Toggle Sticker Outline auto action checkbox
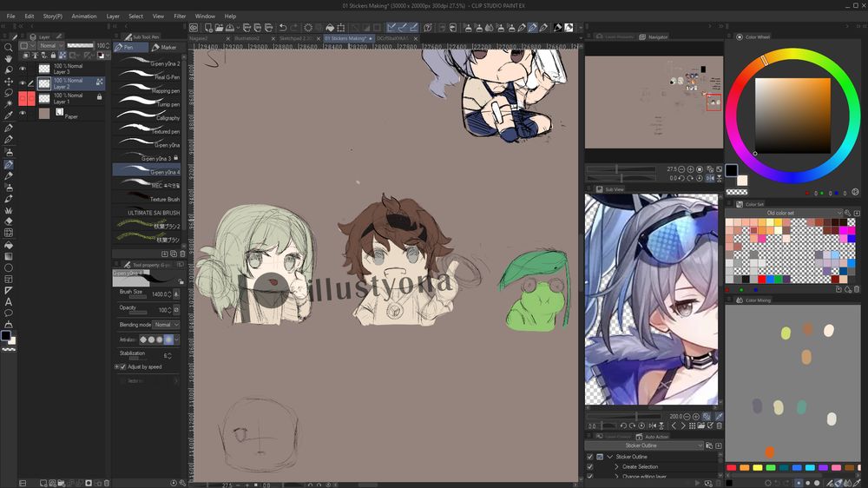This screenshot has width=868, height=488. click(x=589, y=457)
